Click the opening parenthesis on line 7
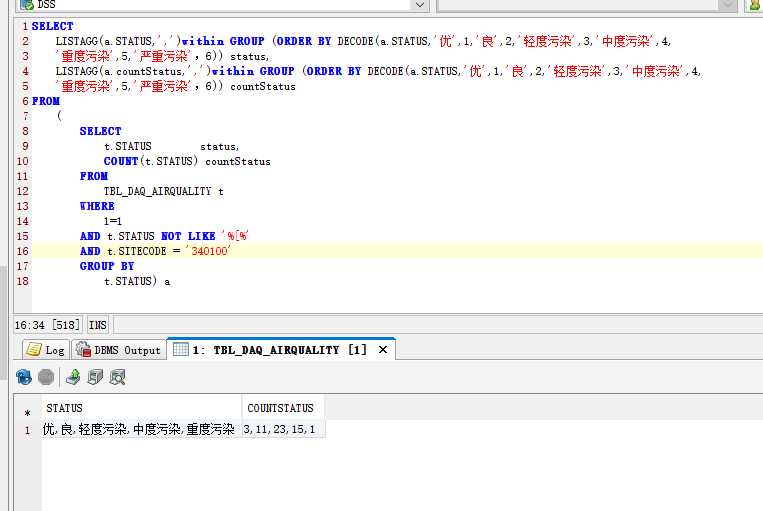 59,116
